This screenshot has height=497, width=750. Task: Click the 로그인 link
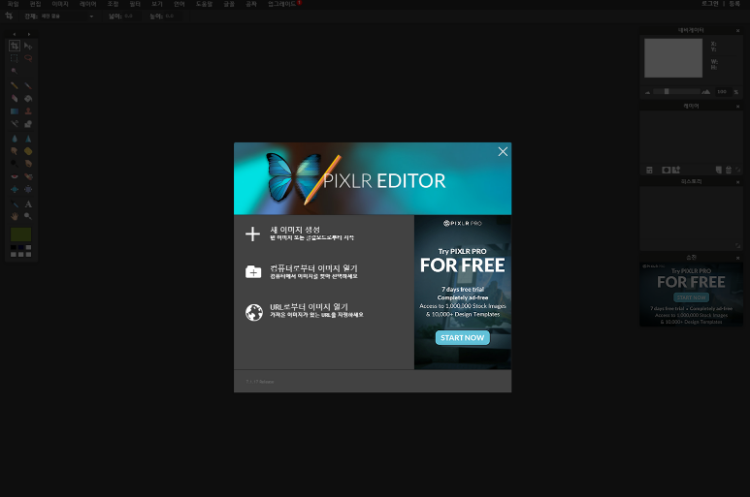click(710, 4)
